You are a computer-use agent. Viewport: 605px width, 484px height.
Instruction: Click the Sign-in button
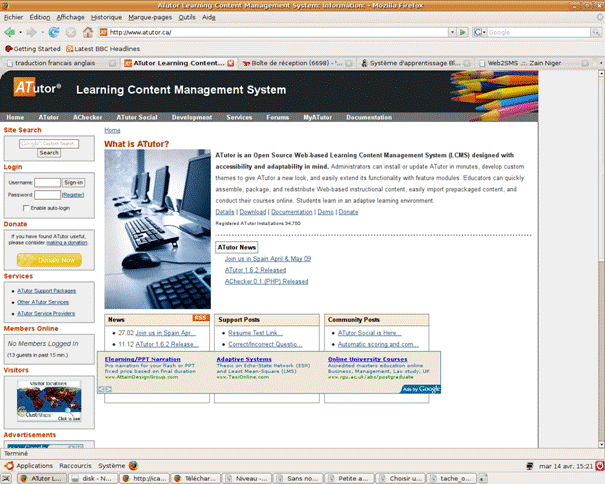click(x=74, y=183)
